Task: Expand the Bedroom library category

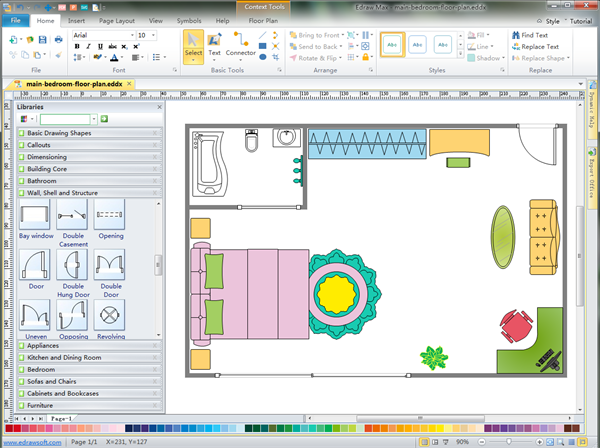Action: pyautogui.click(x=88, y=370)
